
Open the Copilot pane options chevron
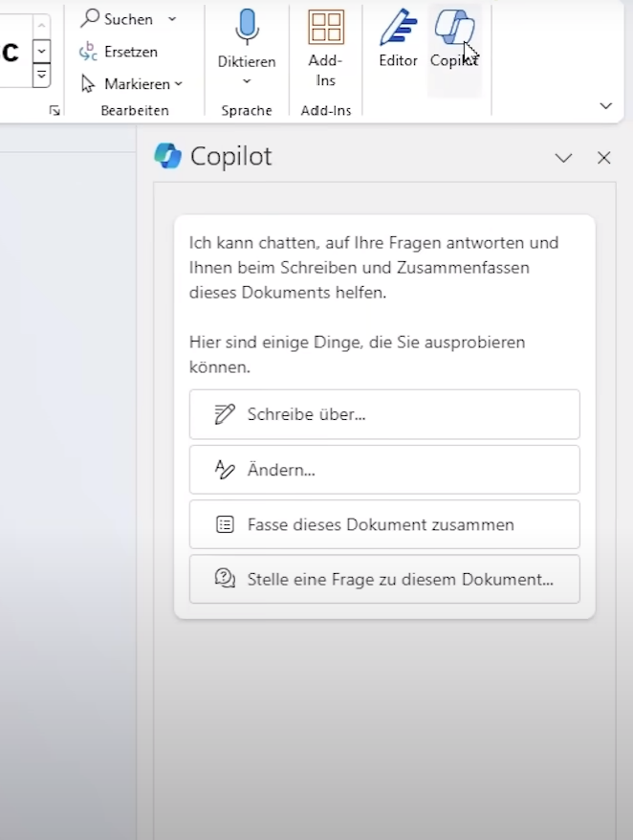click(x=563, y=158)
